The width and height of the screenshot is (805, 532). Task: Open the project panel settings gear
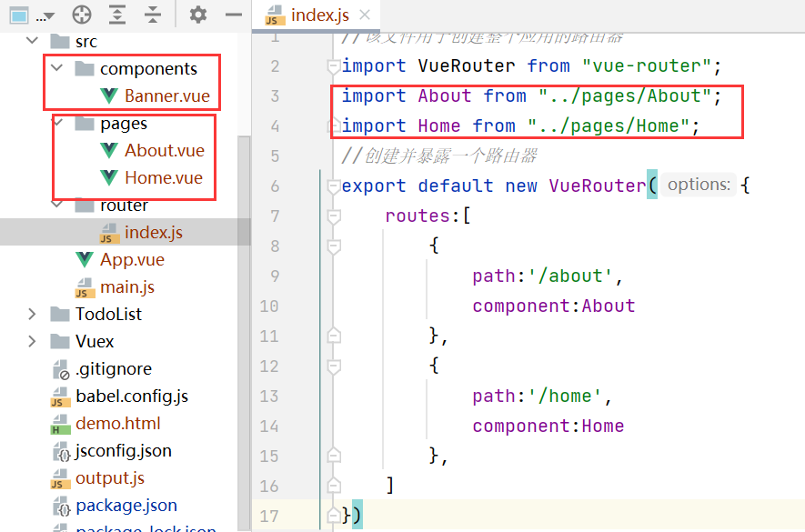197,15
